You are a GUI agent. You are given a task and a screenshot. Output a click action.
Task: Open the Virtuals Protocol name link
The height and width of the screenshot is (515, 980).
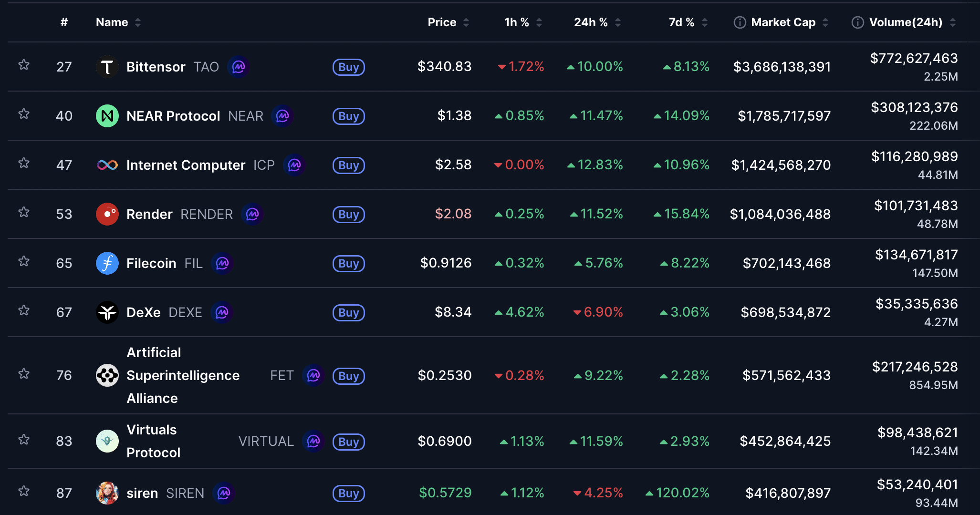[153, 441]
